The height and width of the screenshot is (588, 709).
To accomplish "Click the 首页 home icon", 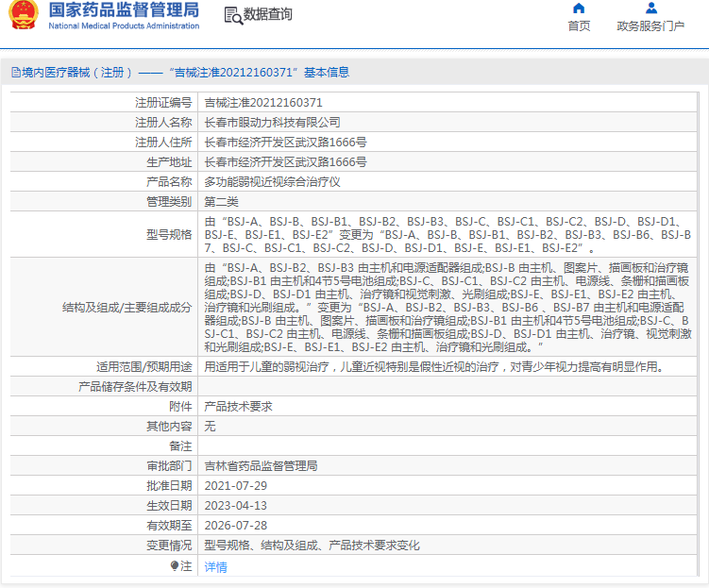I will [579, 8].
